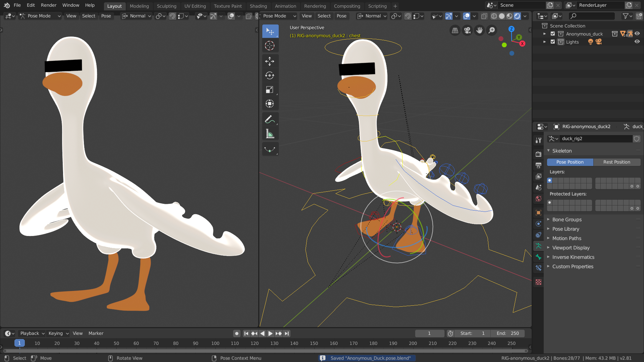The image size is (644, 362).
Task: Select the Move tool in the viewport toolbar
Action: (270, 61)
